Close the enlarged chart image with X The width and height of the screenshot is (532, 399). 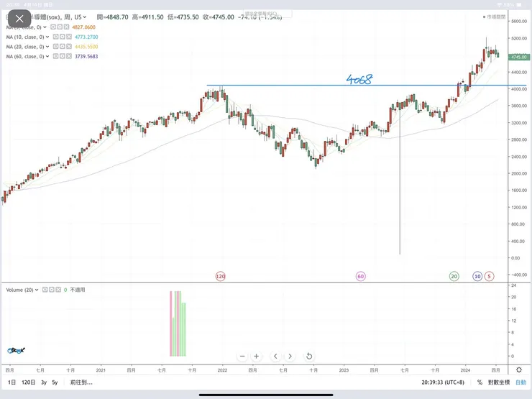click(19, 19)
